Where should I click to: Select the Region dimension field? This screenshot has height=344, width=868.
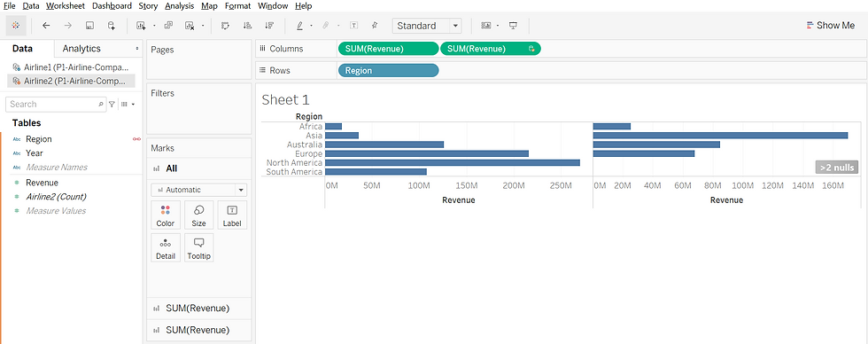click(x=39, y=139)
